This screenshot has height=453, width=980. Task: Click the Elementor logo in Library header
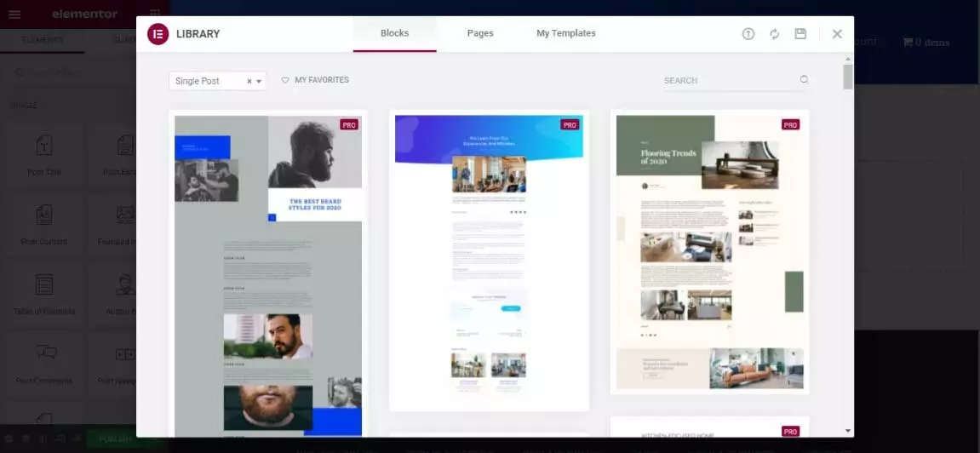point(158,34)
